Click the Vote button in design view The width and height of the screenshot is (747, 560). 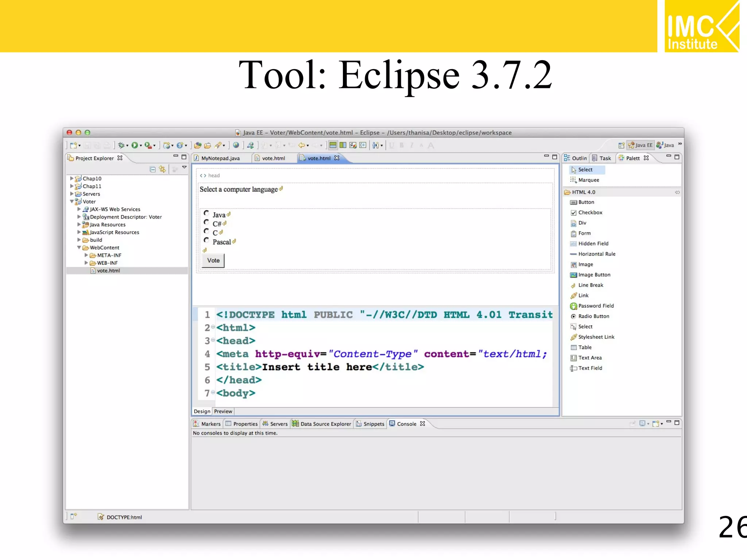[213, 260]
